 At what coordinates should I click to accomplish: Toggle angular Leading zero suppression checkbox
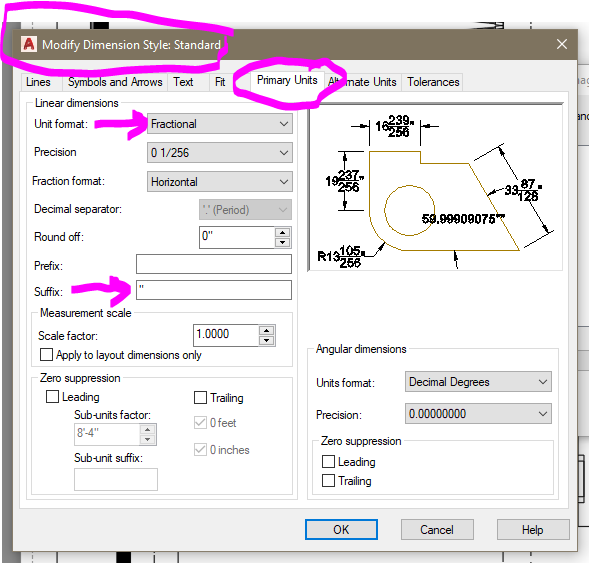pyautogui.click(x=328, y=461)
